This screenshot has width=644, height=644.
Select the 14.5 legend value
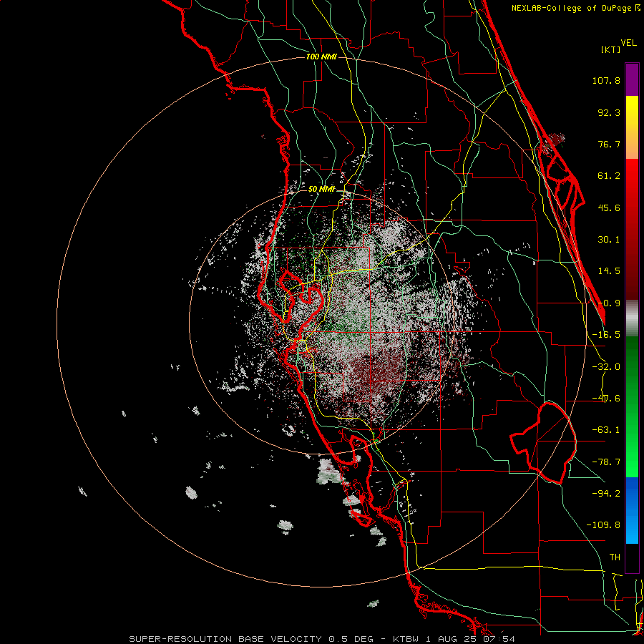point(609,271)
